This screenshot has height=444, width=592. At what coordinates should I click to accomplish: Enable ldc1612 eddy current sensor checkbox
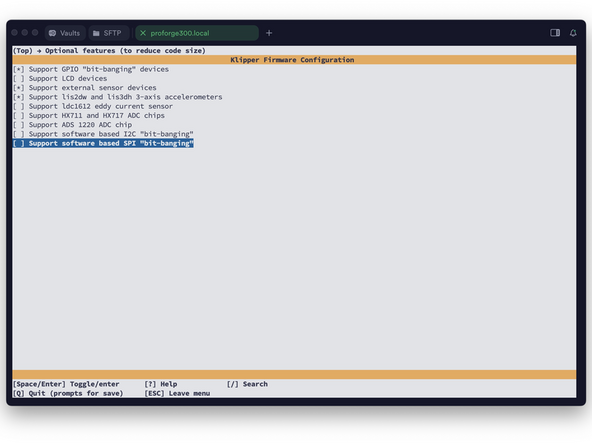(x=18, y=106)
